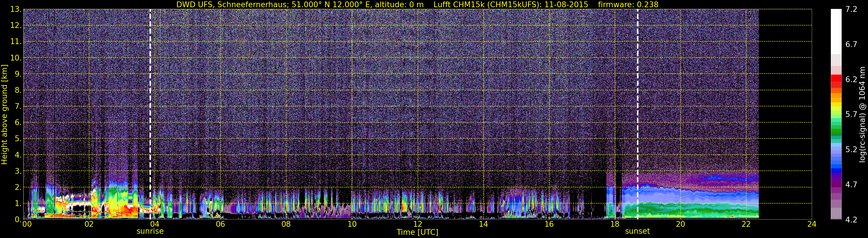Click the "20" tick label on the time axis
This screenshot has width=868, height=238.
click(x=680, y=224)
